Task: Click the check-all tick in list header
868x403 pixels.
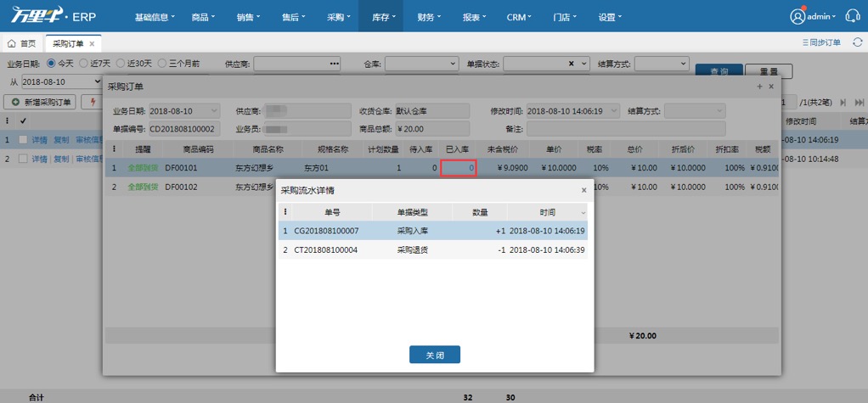Action: 23,120
